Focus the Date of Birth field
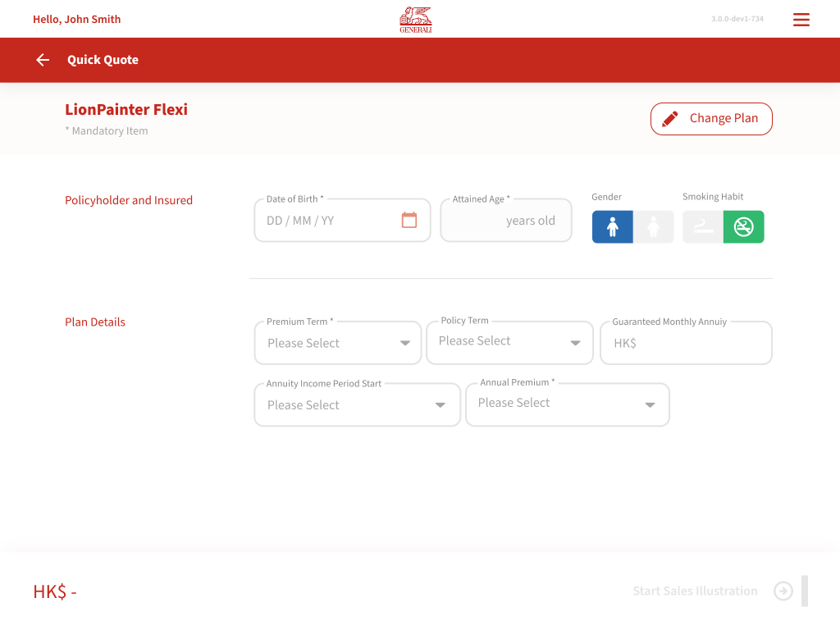 click(342, 220)
